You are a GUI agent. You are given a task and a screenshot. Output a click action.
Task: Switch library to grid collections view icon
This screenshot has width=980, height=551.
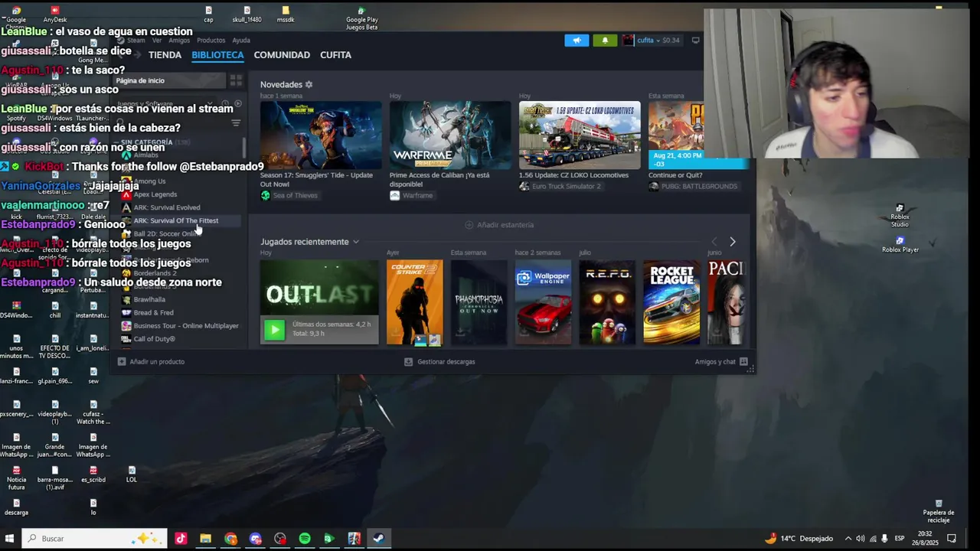tap(236, 80)
